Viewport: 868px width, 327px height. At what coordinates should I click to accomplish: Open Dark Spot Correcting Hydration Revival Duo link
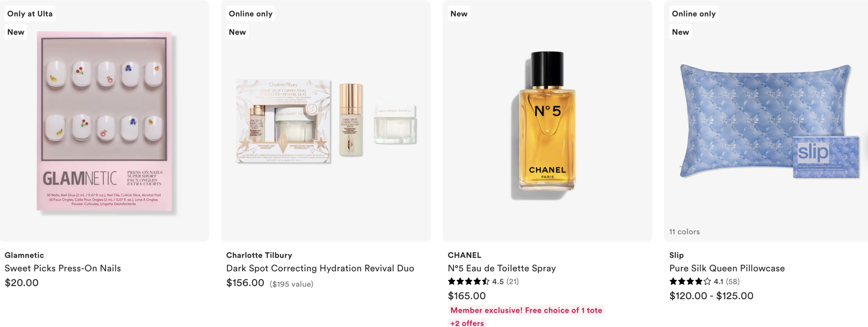pos(320,268)
